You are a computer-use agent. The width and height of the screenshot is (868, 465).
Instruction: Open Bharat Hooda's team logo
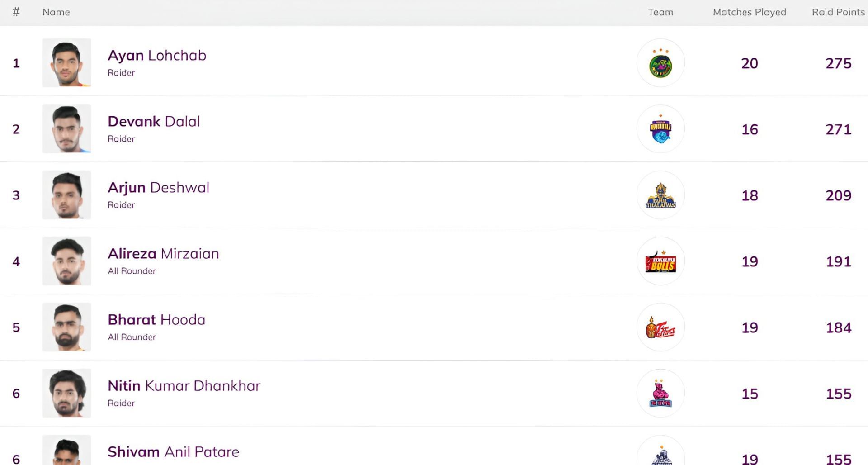coord(660,327)
